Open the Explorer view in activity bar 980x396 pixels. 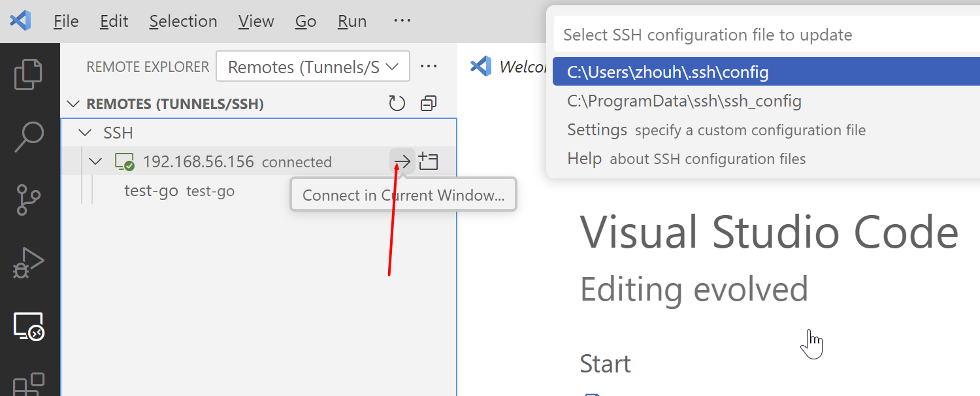[x=29, y=74]
